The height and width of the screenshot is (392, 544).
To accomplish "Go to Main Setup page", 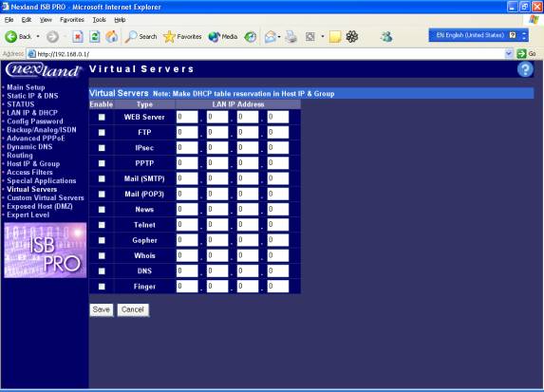I will coord(26,87).
